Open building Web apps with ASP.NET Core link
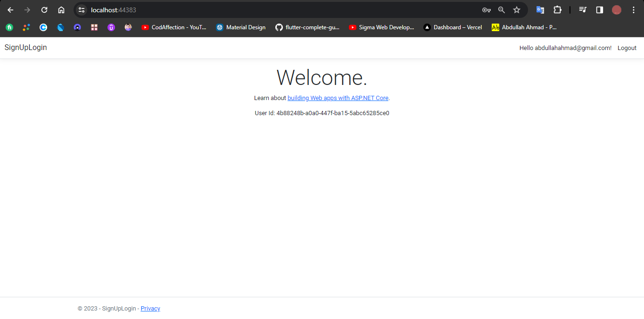The height and width of the screenshot is (319, 644). (338, 98)
